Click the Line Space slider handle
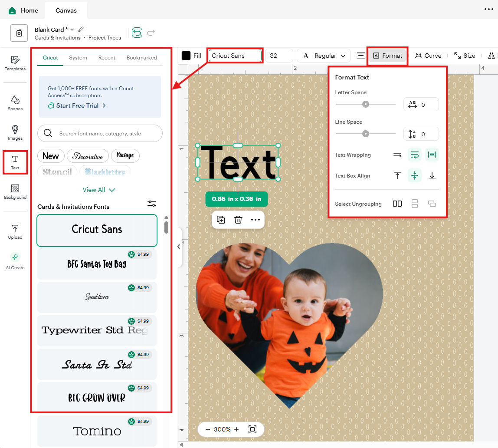The image size is (498, 448). point(366,134)
